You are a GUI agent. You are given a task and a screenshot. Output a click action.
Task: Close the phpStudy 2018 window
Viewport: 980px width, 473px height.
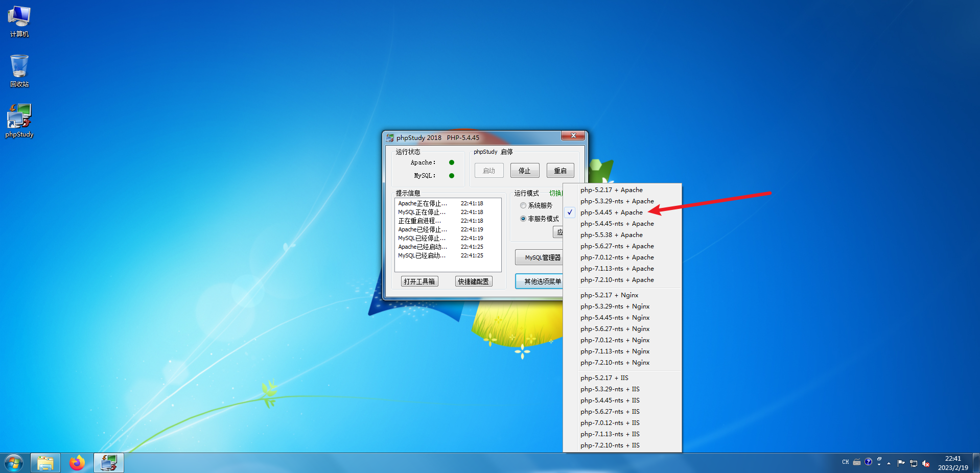573,135
